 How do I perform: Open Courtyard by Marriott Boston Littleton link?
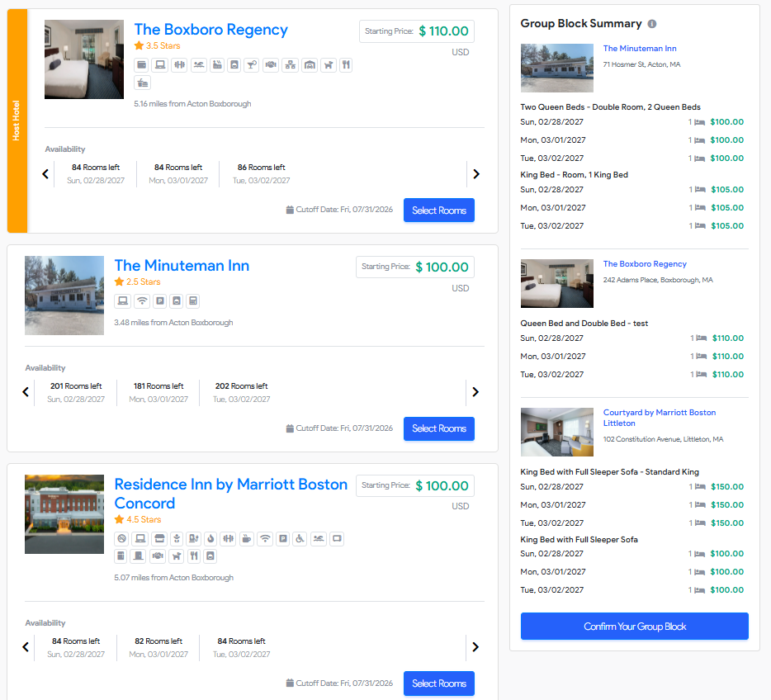click(660, 418)
